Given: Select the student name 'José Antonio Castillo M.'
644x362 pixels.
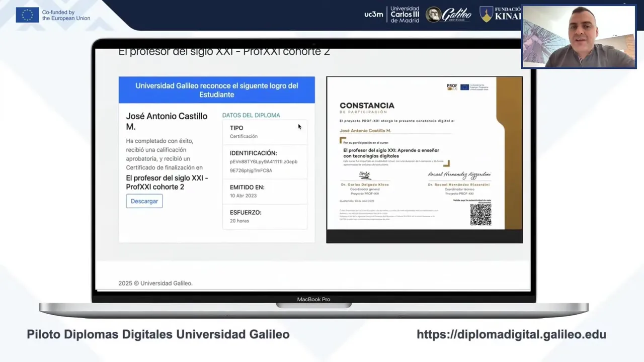Looking at the screenshot, I should point(167,121).
